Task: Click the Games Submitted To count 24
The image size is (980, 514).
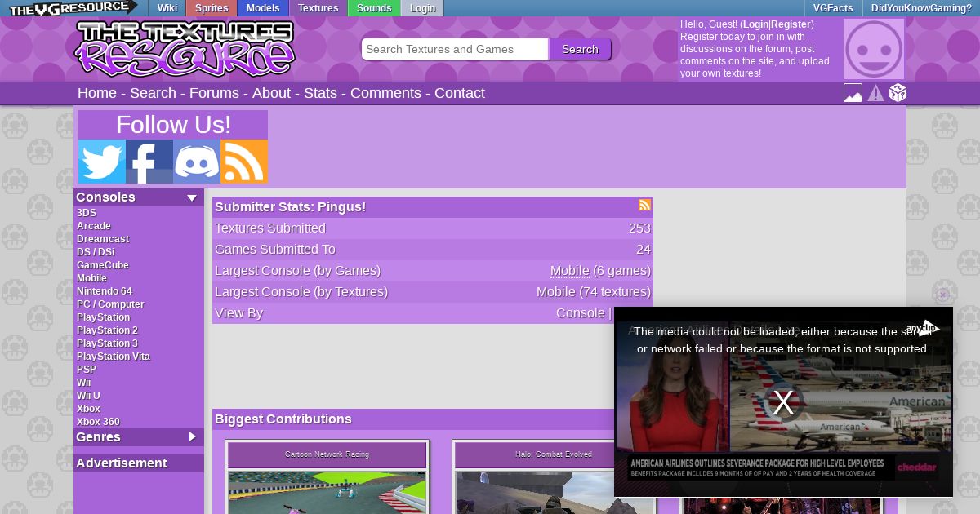Action: 644,250
